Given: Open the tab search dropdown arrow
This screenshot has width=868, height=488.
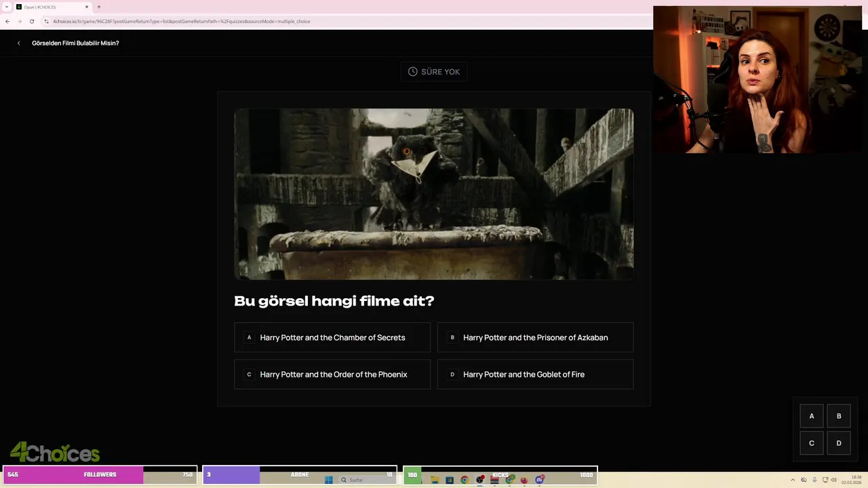Looking at the screenshot, I should point(7,6).
